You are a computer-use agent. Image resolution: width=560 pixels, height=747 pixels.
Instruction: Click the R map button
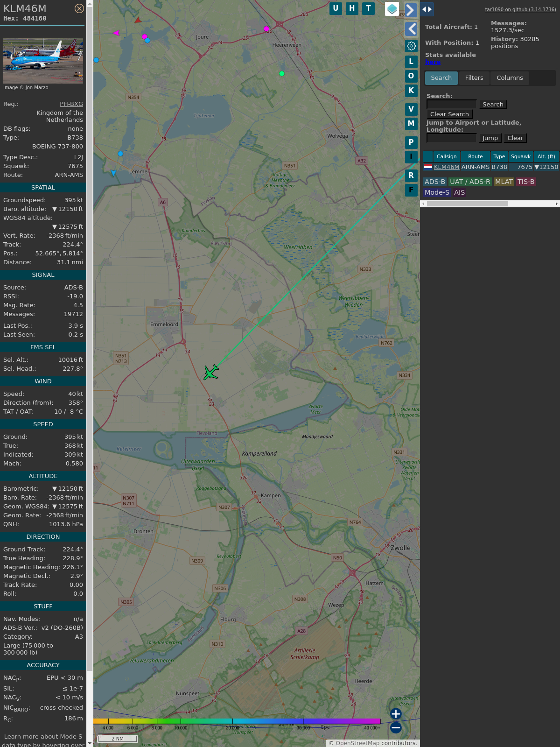[x=411, y=176]
